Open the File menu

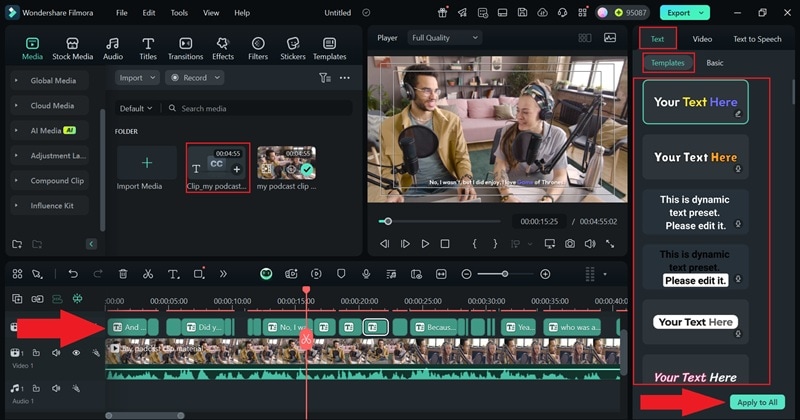(121, 13)
